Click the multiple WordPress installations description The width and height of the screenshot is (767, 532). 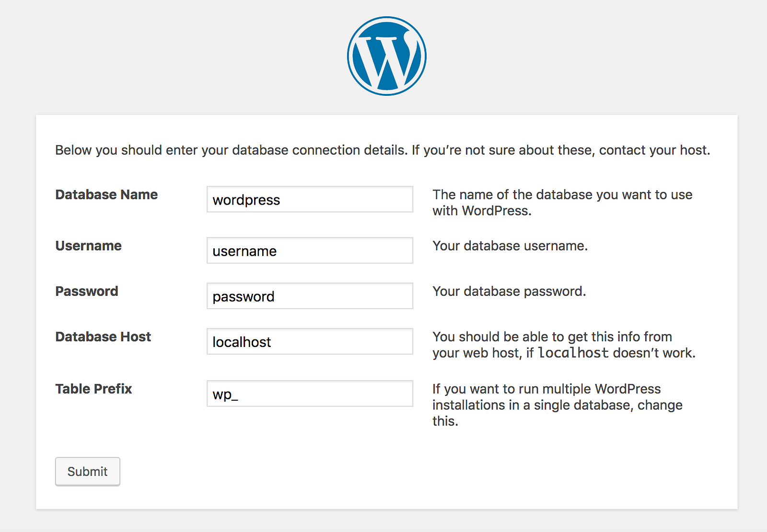point(558,405)
